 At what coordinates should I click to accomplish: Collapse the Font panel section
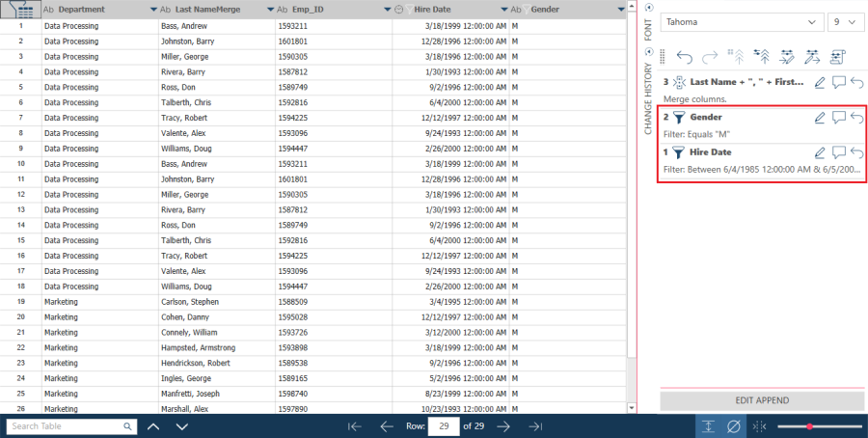pos(647,8)
